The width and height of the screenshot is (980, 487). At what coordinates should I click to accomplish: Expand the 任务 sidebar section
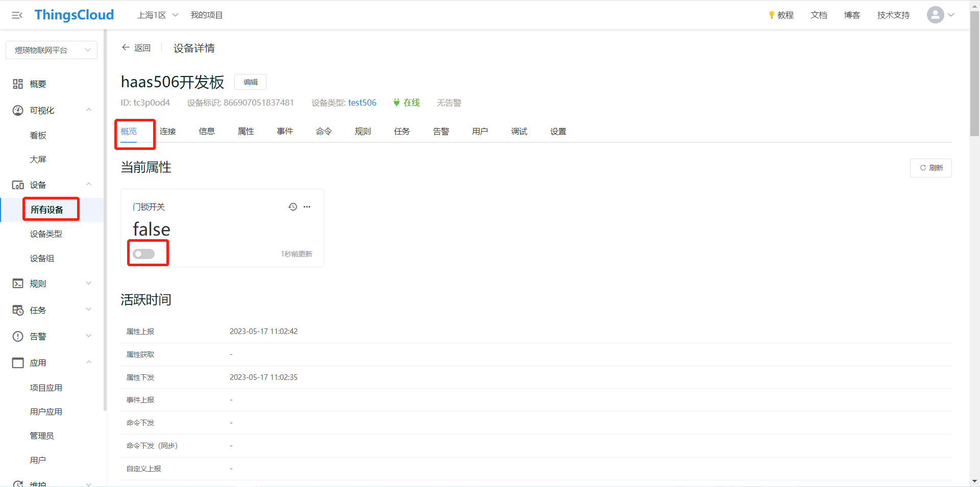pos(89,310)
